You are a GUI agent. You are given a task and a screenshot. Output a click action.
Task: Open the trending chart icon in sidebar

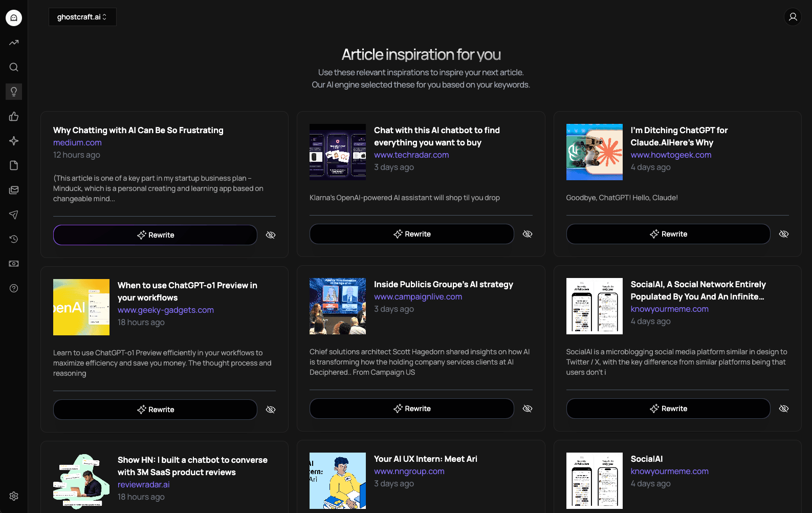click(x=14, y=42)
